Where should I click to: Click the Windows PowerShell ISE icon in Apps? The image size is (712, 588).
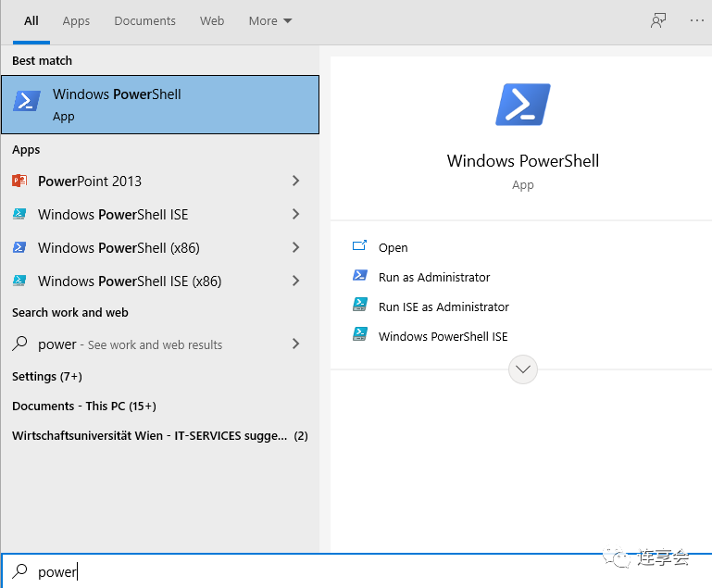(19, 214)
